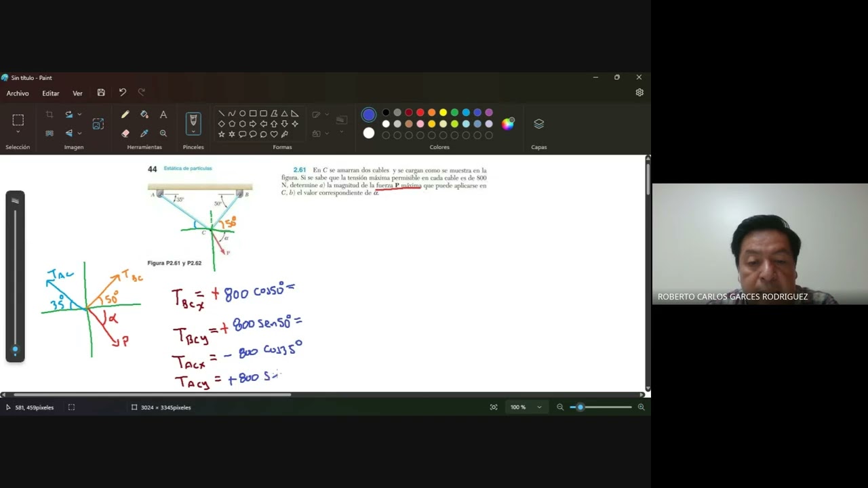This screenshot has height=488, width=868.
Task: Open the Editar menu
Action: (51, 94)
